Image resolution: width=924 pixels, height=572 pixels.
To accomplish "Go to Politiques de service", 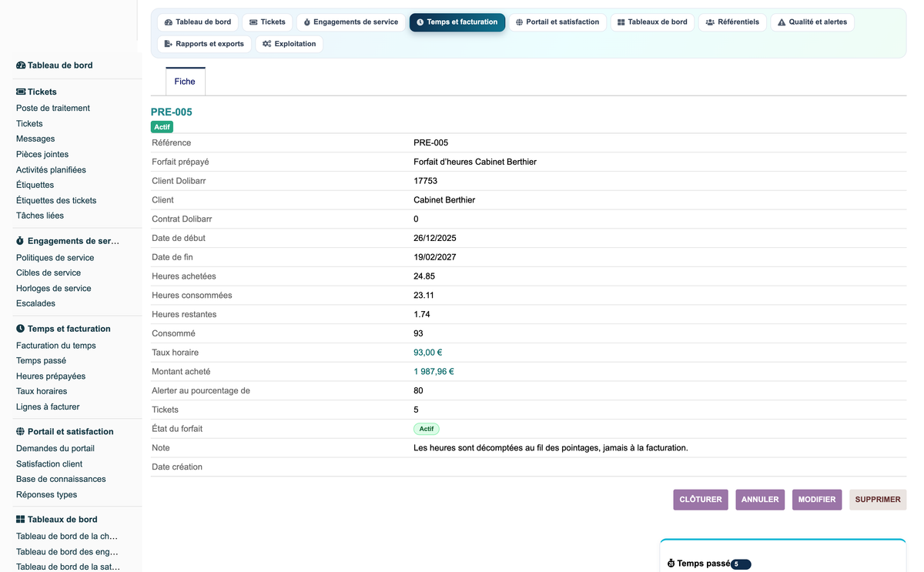I will point(55,258).
